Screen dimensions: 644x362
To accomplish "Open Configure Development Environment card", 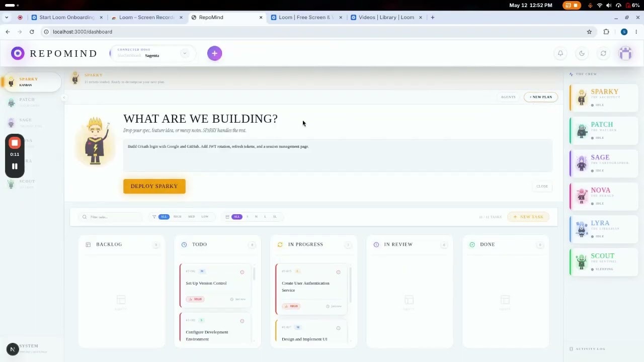I will 215,327.
